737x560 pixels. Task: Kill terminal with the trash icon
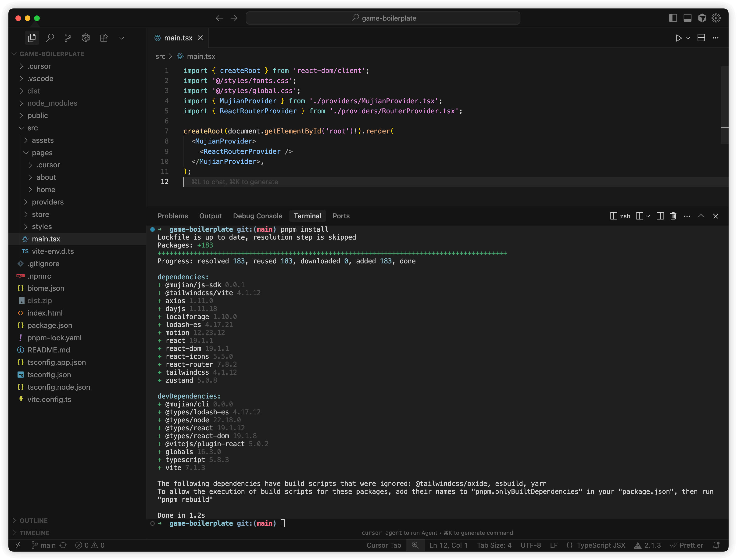pos(673,216)
